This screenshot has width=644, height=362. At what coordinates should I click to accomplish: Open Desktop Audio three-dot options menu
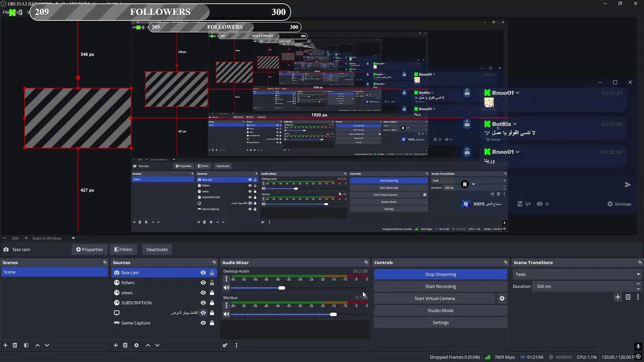pyautogui.click(x=226, y=279)
